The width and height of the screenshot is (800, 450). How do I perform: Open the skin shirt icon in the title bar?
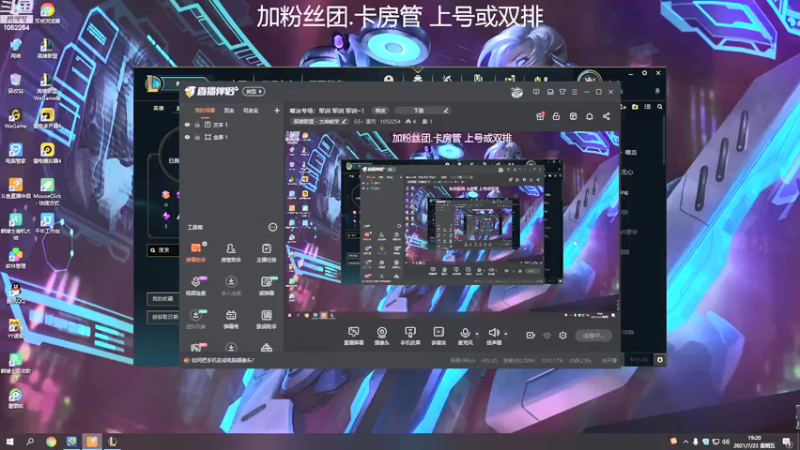[562, 92]
